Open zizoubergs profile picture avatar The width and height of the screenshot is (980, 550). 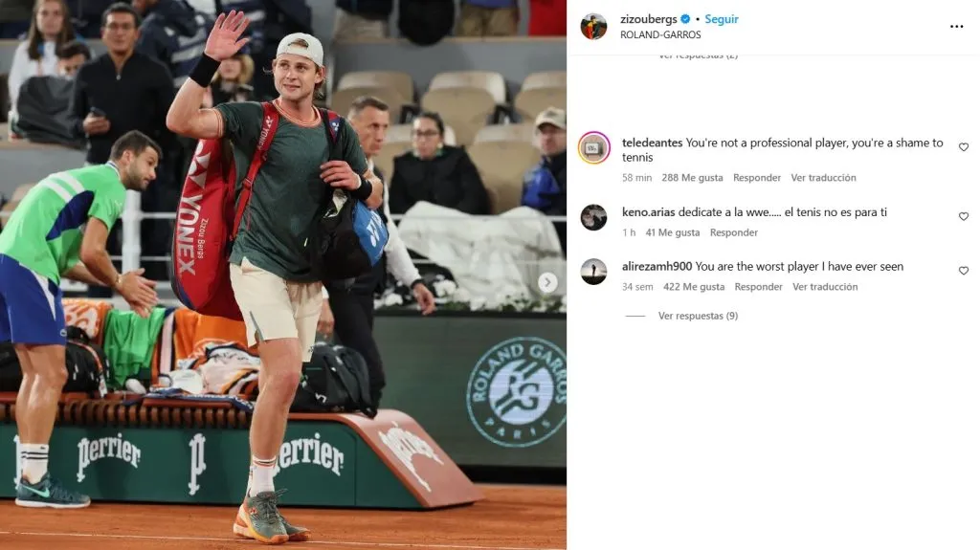(x=593, y=26)
